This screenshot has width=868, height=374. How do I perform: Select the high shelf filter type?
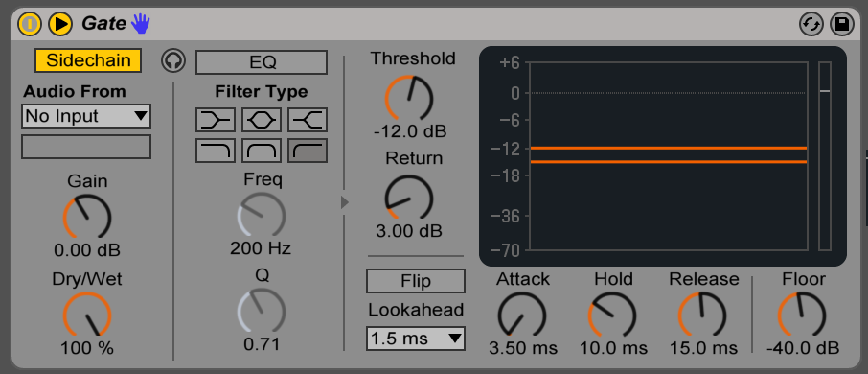308,119
